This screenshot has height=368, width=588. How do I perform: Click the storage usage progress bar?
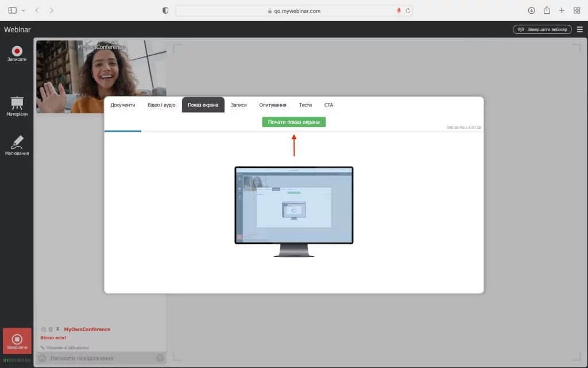tap(293, 131)
